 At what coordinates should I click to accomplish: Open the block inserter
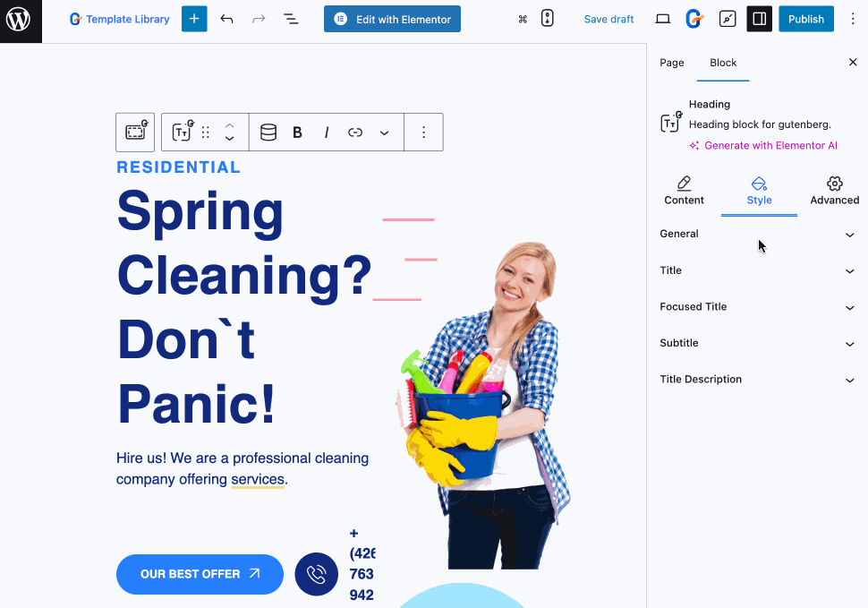194,18
